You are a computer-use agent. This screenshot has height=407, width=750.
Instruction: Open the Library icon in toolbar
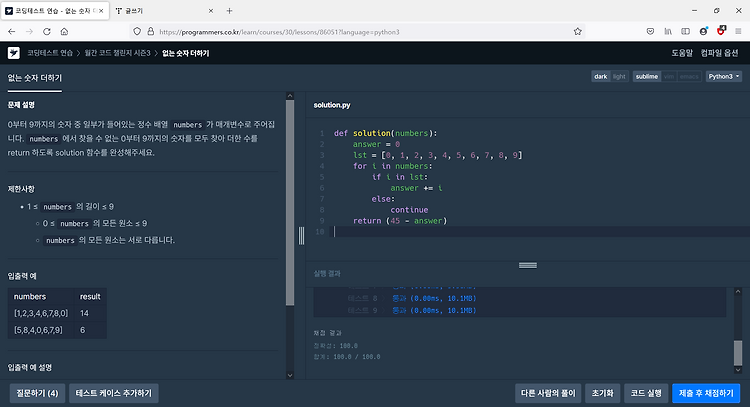pos(668,32)
